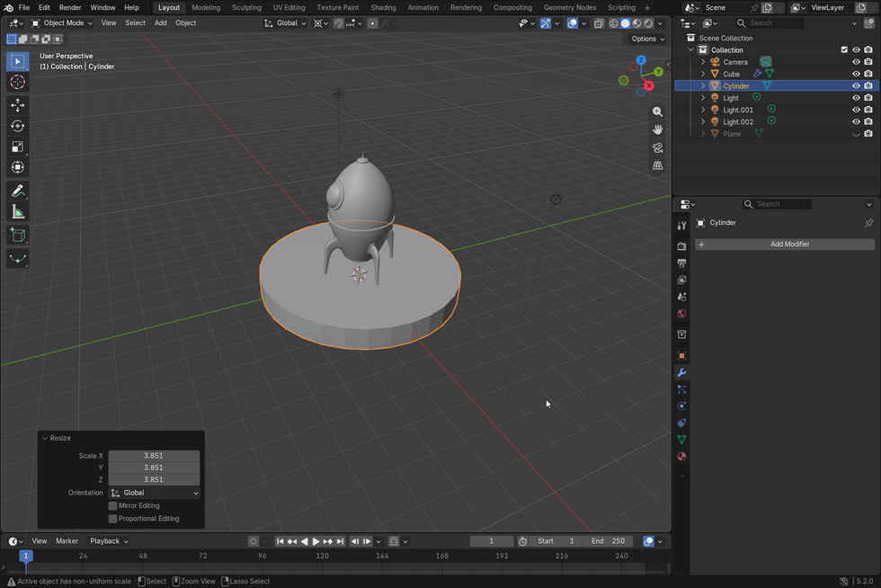Open the Render menu
Image resolution: width=881 pixels, height=588 pixels.
(x=70, y=7)
